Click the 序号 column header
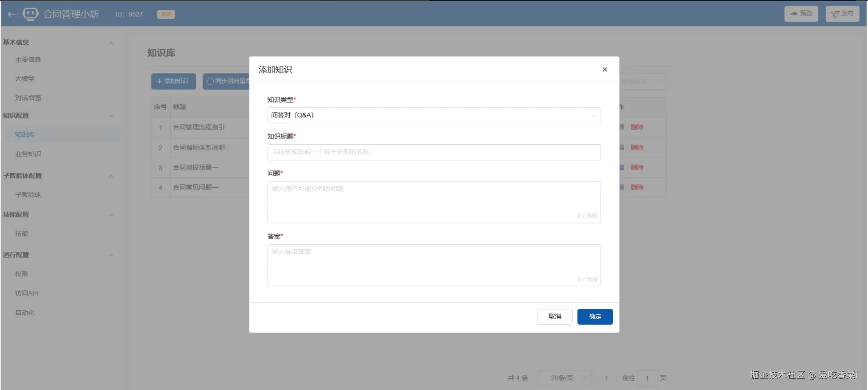 pyautogui.click(x=160, y=107)
